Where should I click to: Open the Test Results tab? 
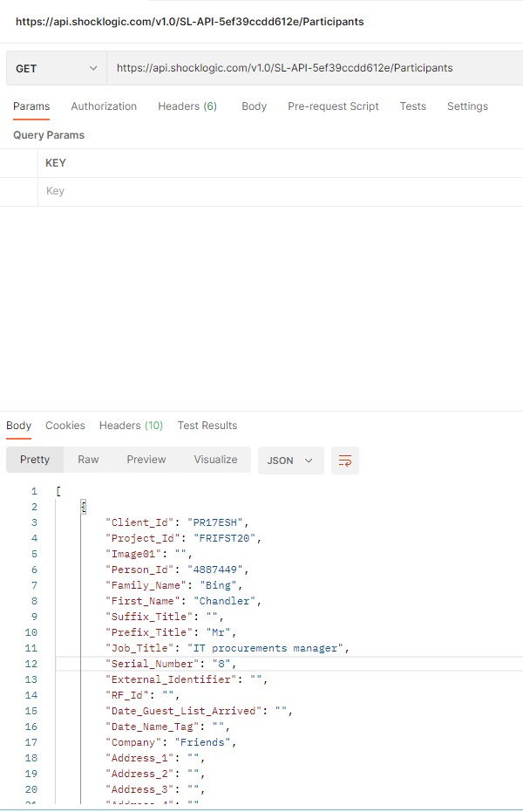tap(207, 426)
